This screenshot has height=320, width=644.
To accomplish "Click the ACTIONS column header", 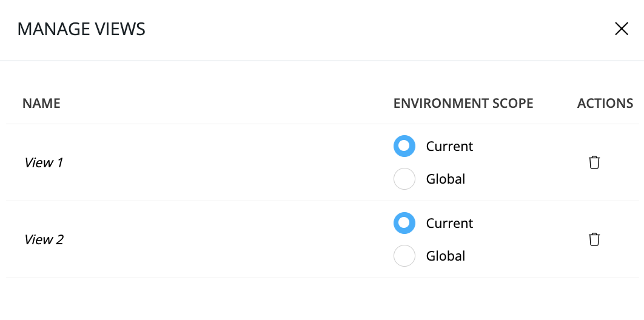I will click(x=605, y=103).
